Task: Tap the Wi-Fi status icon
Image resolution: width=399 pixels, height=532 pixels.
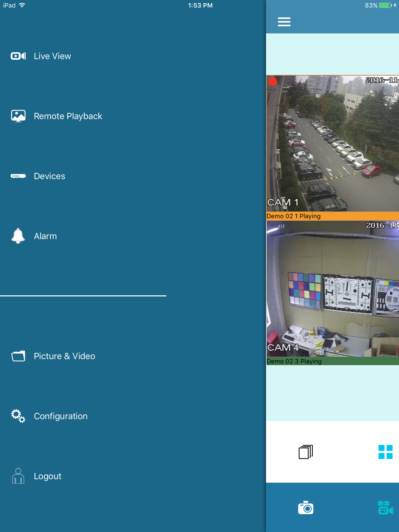Action: (22, 5)
